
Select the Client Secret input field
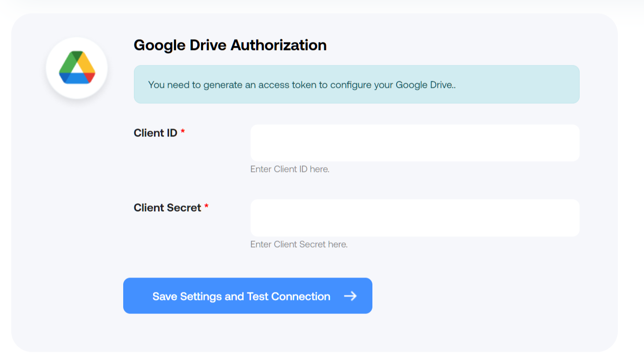click(414, 218)
